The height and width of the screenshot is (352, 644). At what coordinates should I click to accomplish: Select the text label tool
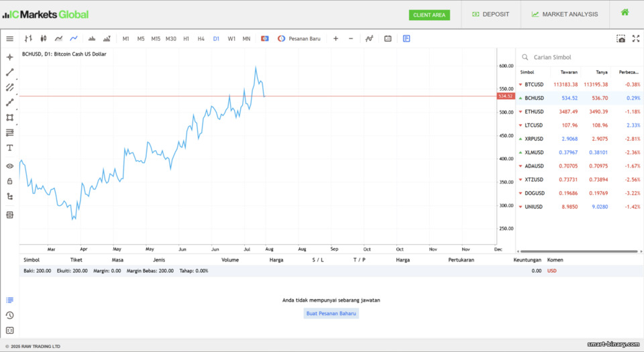10,148
